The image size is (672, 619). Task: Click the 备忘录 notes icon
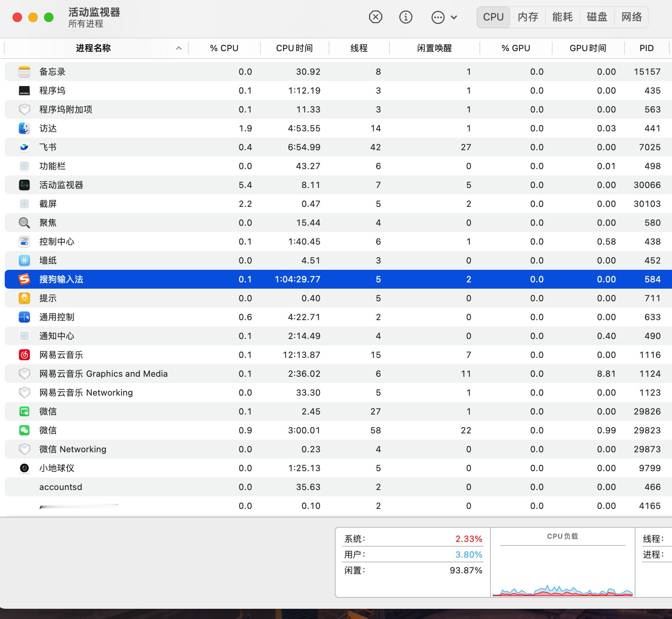point(24,72)
